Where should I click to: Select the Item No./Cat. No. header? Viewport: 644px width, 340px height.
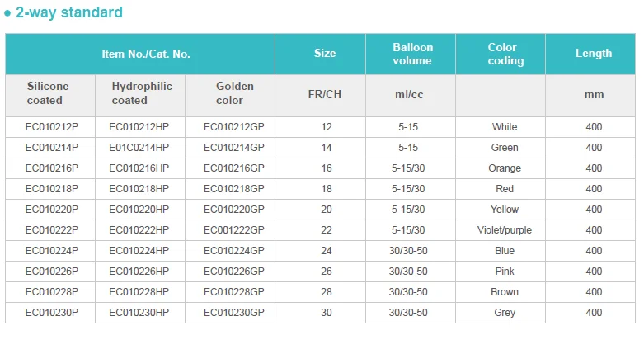point(145,54)
